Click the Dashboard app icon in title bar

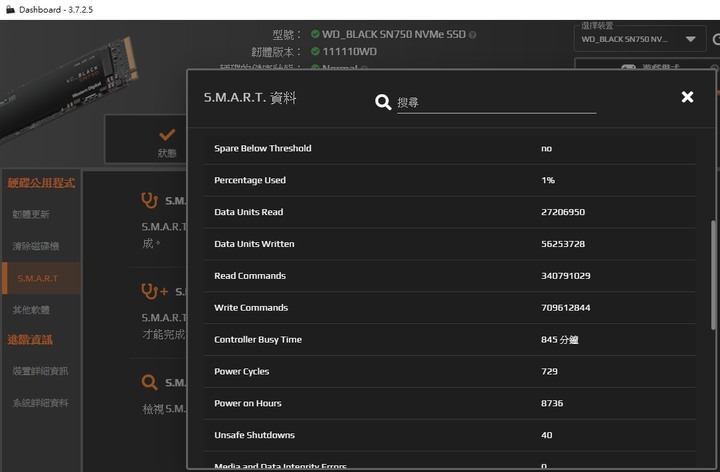10,10
